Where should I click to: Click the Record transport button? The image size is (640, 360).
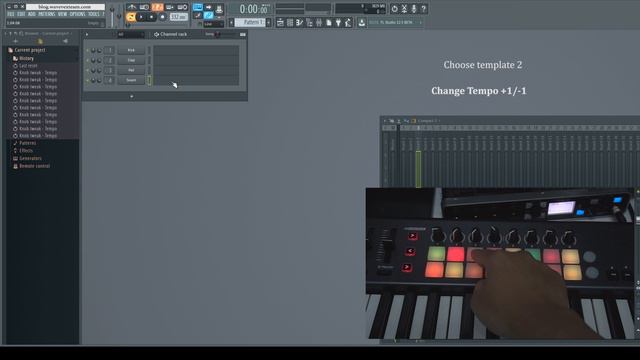pos(162,17)
